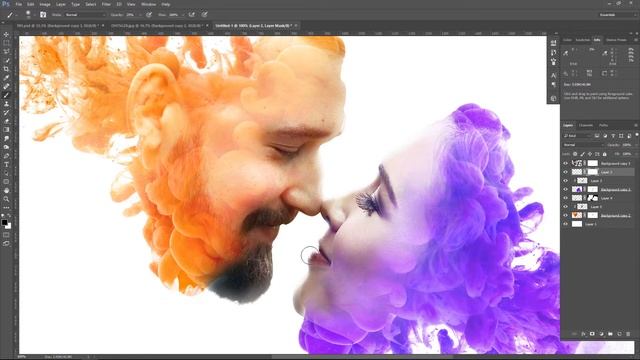640x360 pixels.
Task: Open Opacity dropdown arrow in options bar
Action: click(x=140, y=15)
